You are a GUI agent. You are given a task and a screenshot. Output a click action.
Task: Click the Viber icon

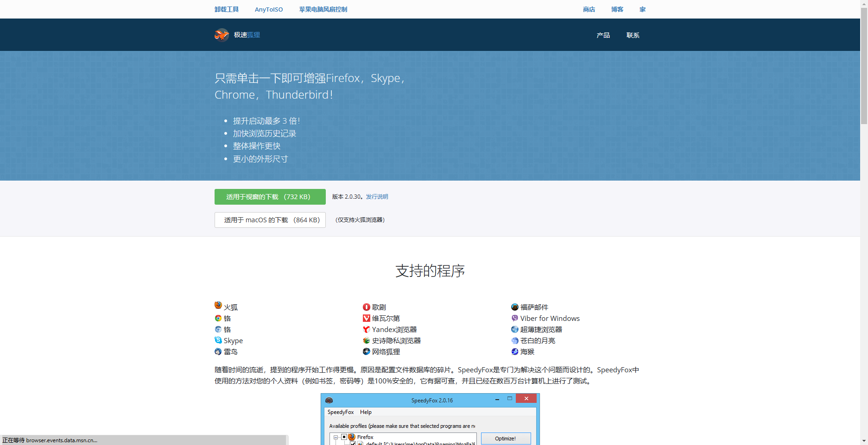point(515,318)
